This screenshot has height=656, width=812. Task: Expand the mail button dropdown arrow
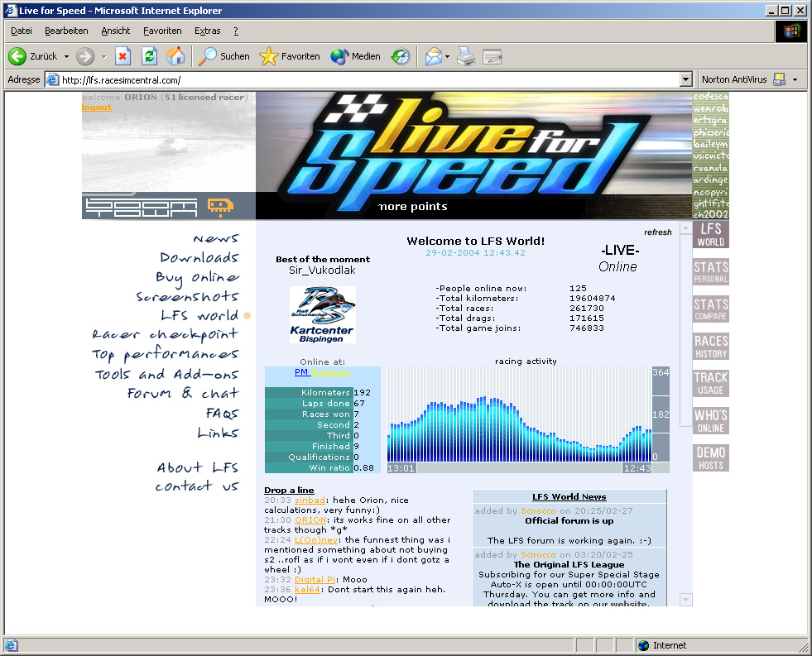(448, 56)
